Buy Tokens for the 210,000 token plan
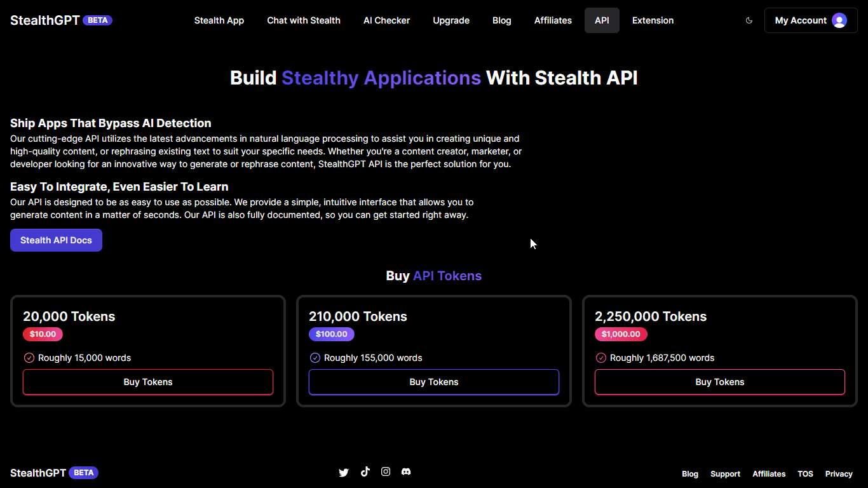 [434, 382]
